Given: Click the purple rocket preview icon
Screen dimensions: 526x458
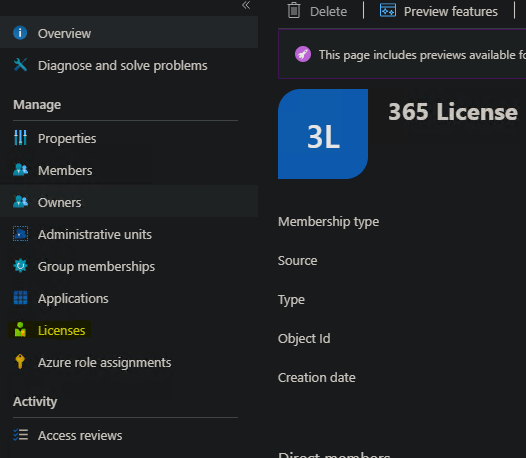Looking at the screenshot, I should coord(303,54).
